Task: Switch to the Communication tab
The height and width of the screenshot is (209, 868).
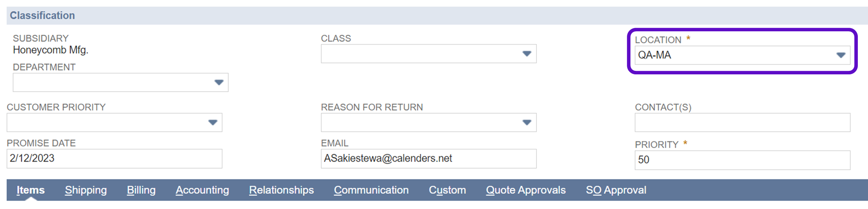Action: [371, 190]
